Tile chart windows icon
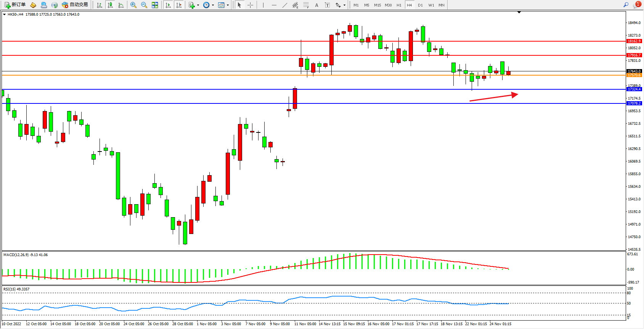This screenshot has height=329, width=644. (x=155, y=5)
